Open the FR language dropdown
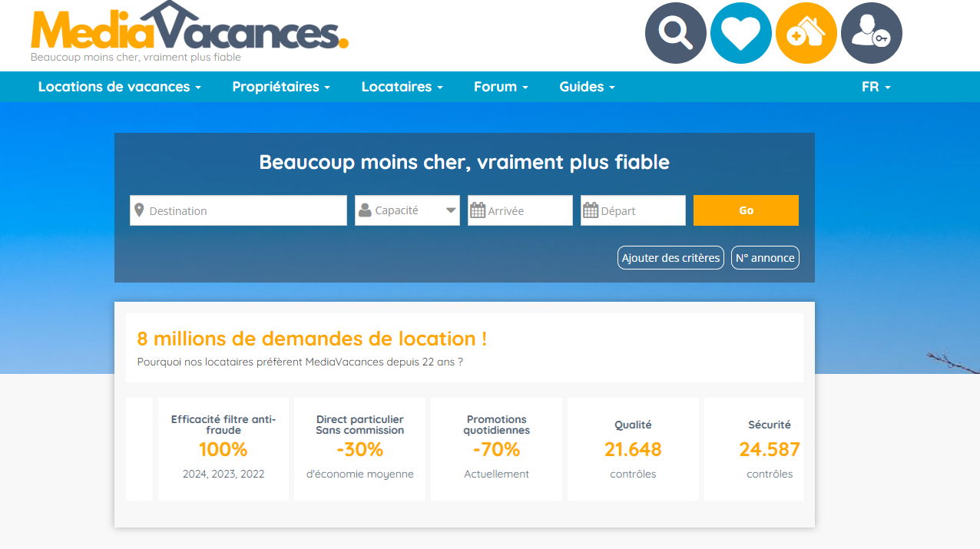This screenshot has width=980, height=549. 876,87
